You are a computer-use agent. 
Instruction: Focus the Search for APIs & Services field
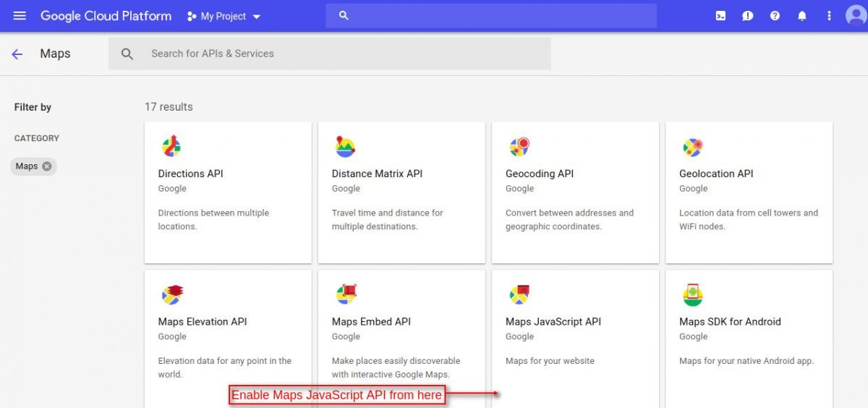(x=330, y=54)
